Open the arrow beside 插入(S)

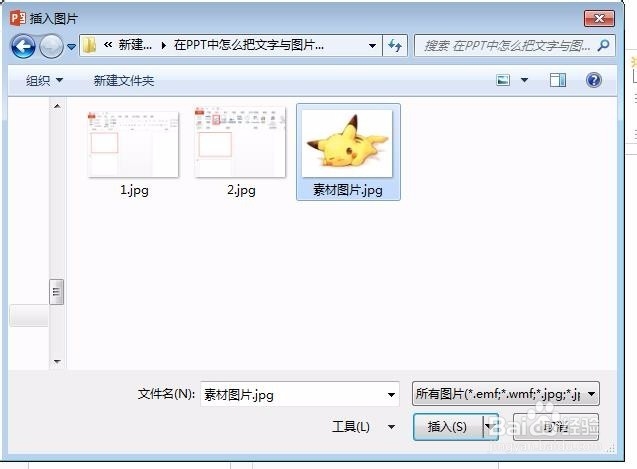tap(490, 427)
